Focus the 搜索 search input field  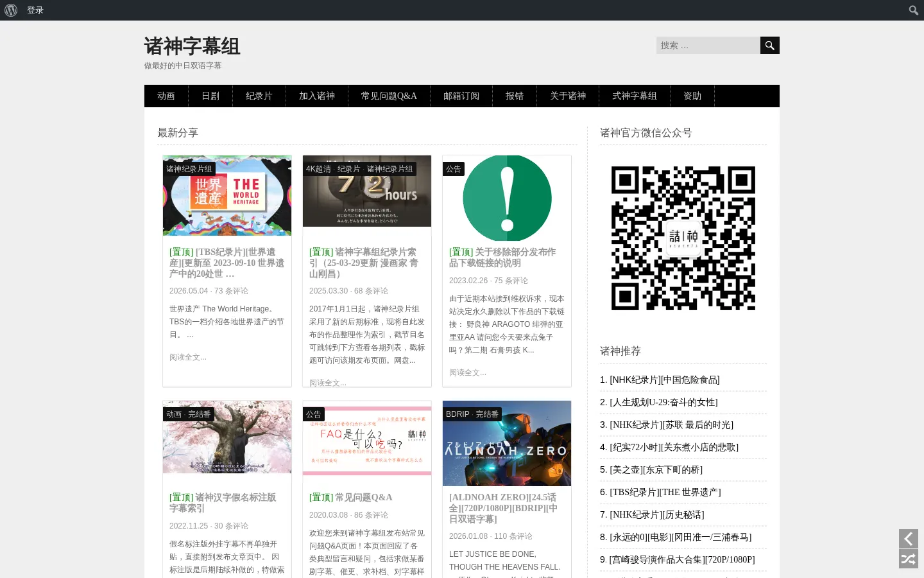pyautogui.click(x=708, y=45)
